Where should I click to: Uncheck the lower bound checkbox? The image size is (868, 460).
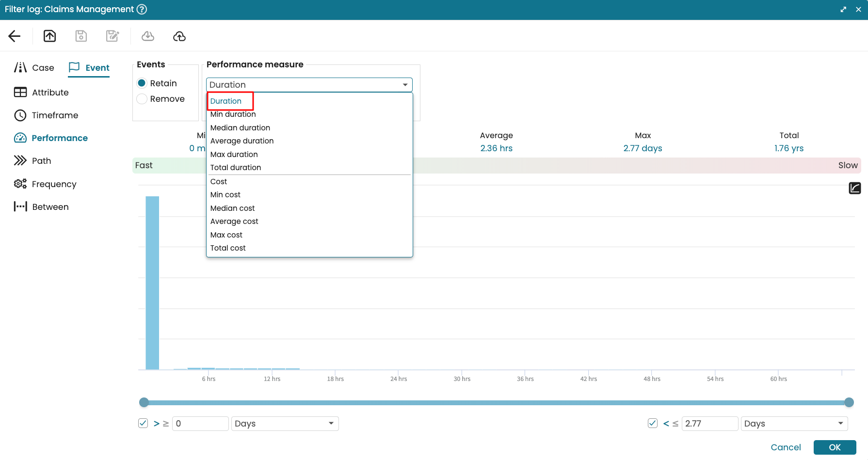coord(143,423)
